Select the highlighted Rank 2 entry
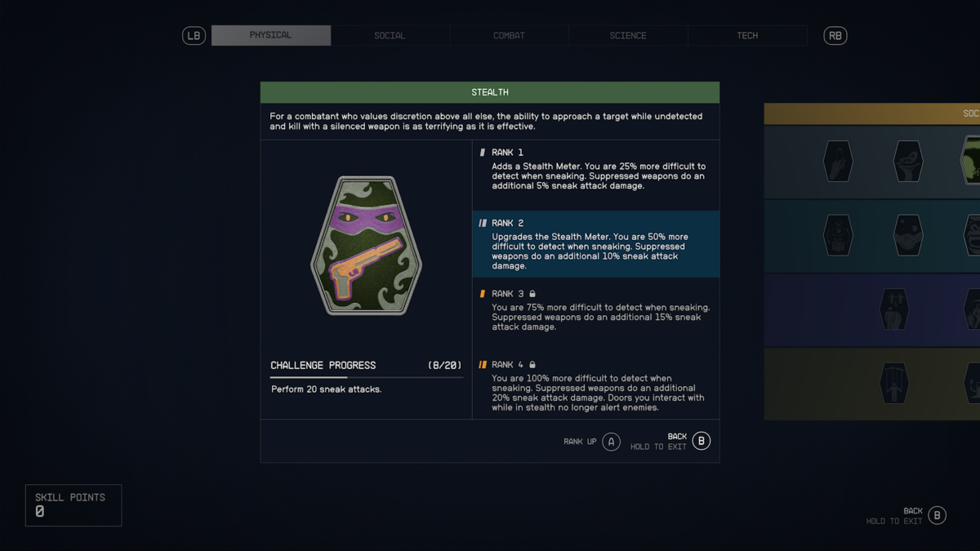Image resolution: width=980 pixels, height=551 pixels. pos(596,244)
